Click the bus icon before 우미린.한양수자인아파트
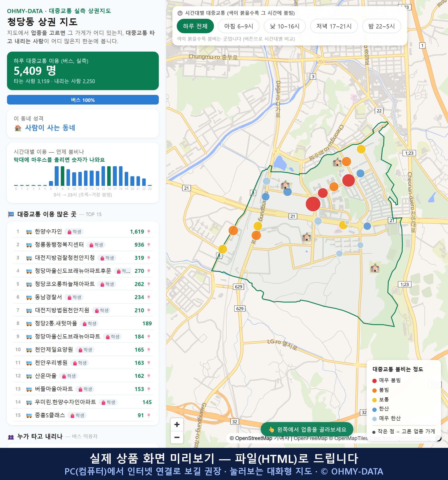The width and height of the screenshot is (448, 480). [29, 402]
